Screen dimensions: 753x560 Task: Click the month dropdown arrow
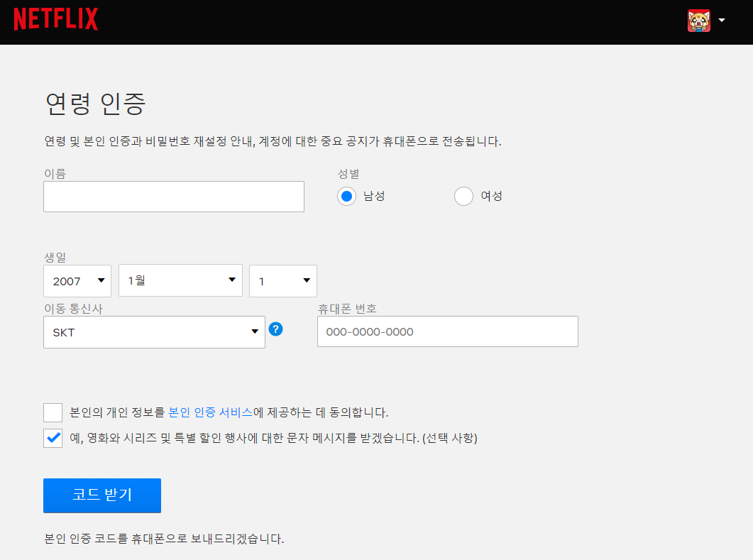point(232,280)
